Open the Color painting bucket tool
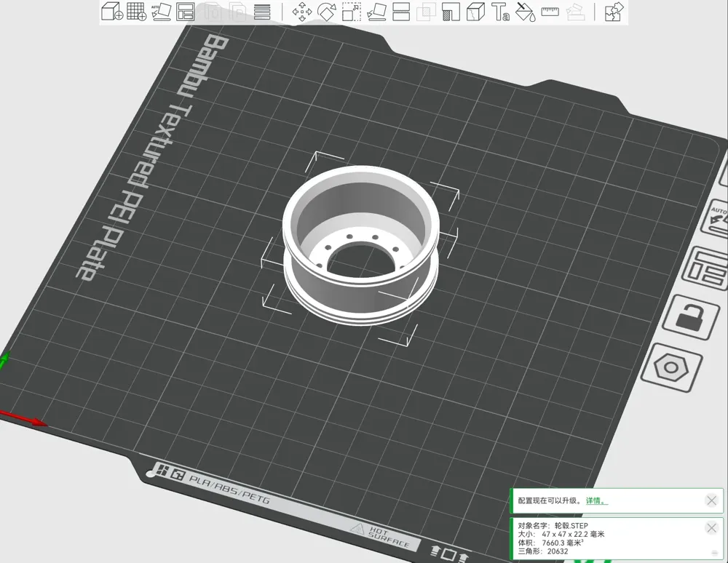Viewport: 728px width, 563px height. 525,12
